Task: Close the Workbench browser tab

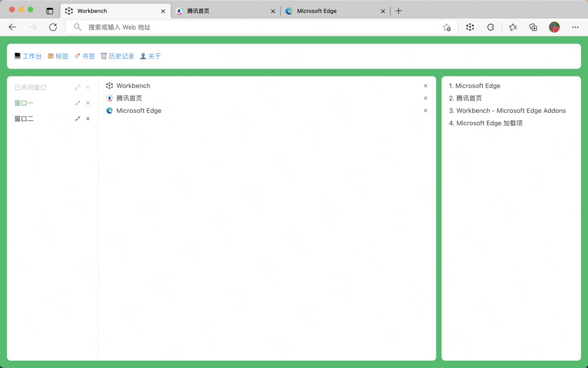Action: 163,11
